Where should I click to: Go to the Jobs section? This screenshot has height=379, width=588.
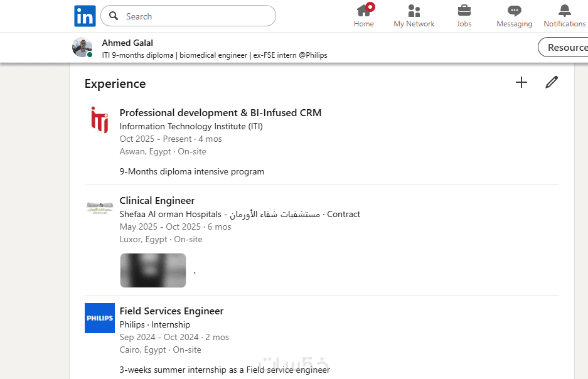pos(464,16)
